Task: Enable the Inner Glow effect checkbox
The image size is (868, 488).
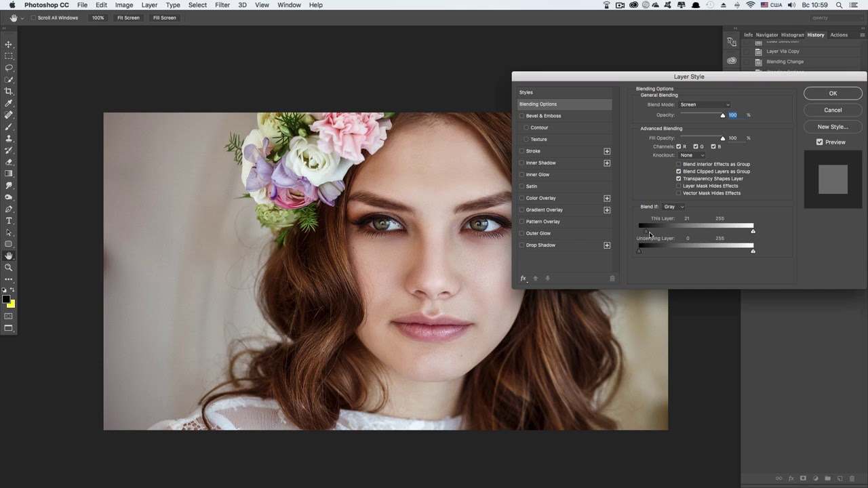Action: click(x=521, y=175)
